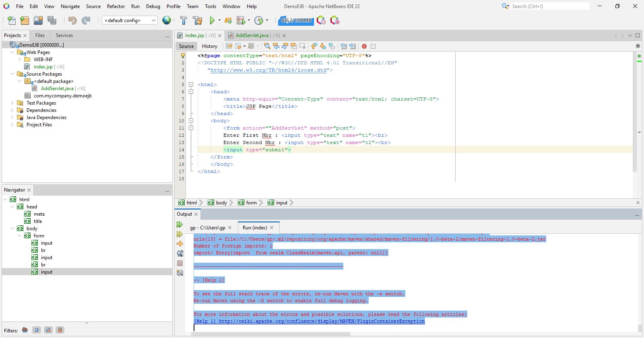Click the lightbulb hint on line 1
The height and width of the screenshot is (338, 644).
click(182, 56)
